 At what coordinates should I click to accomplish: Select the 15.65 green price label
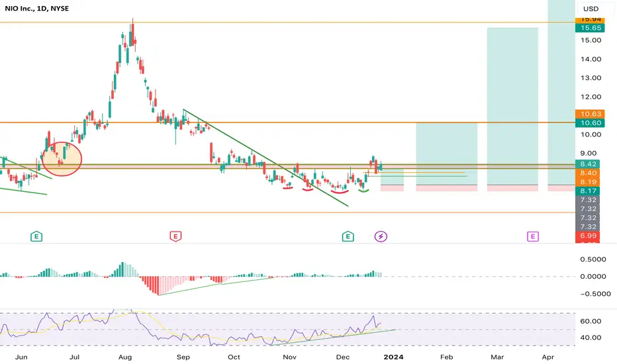coord(590,28)
